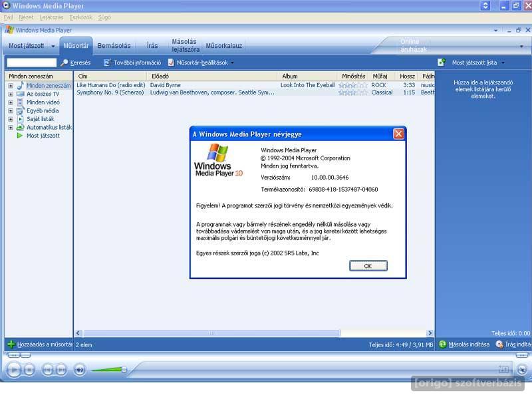Select the track 'Symphony No. 9 (Scherzo)'
Viewport: 532px width, 399px height.
(x=110, y=92)
